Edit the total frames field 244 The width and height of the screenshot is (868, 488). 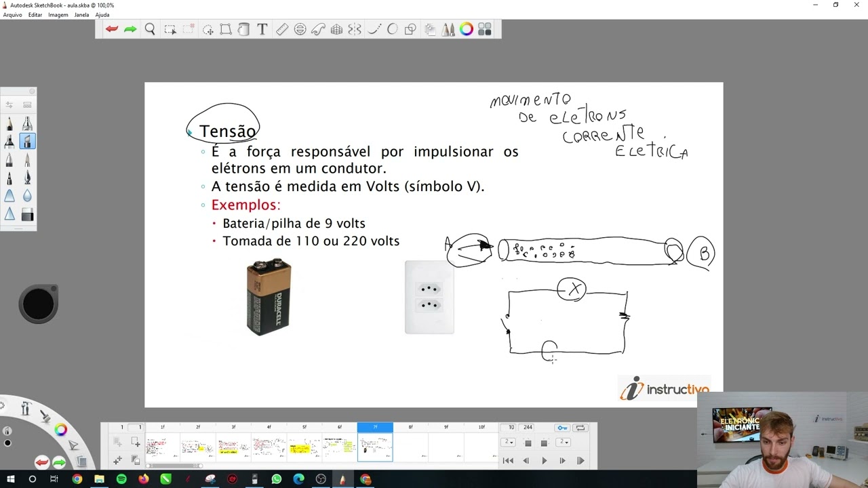click(x=528, y=428)
